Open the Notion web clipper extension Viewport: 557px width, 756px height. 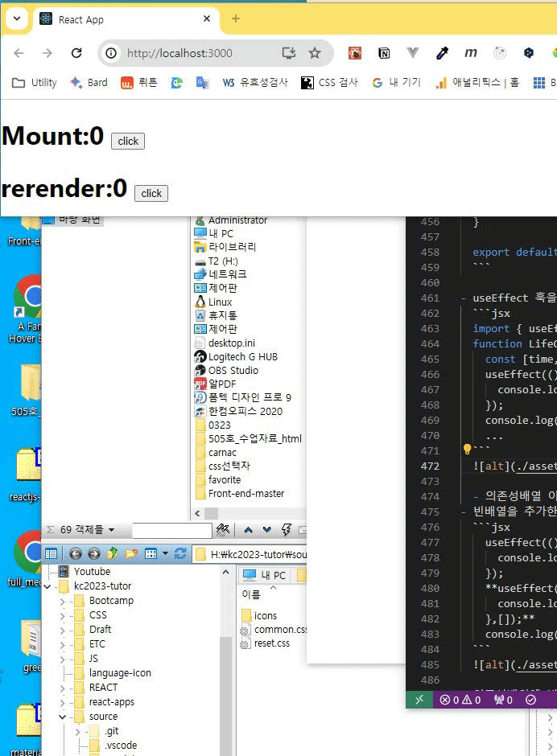click(384, 53)
